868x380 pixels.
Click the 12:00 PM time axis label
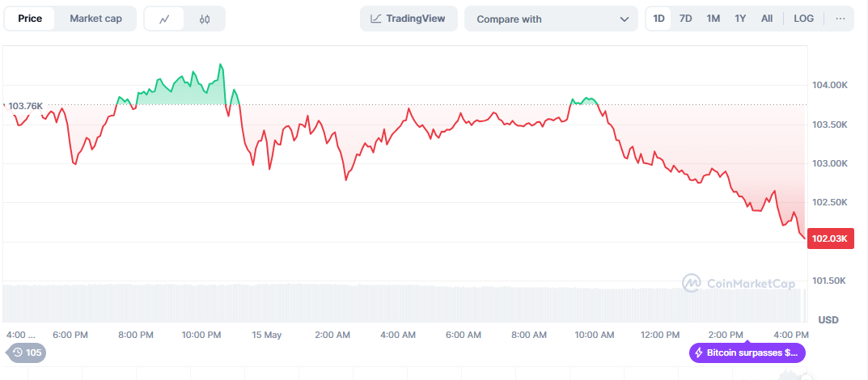click(x=658, y=335)
